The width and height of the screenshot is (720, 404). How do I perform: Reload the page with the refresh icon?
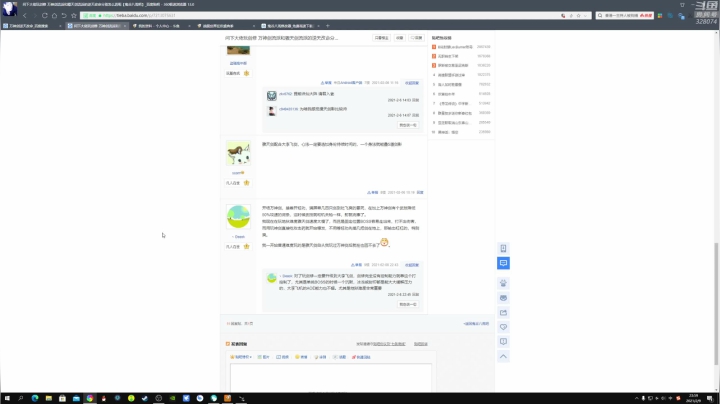(x=45, y=16)
